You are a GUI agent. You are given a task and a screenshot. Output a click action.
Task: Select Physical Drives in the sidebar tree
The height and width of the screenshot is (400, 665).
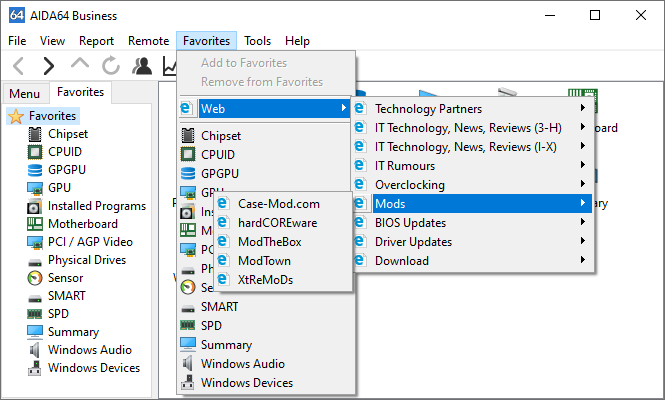[87, 260]
